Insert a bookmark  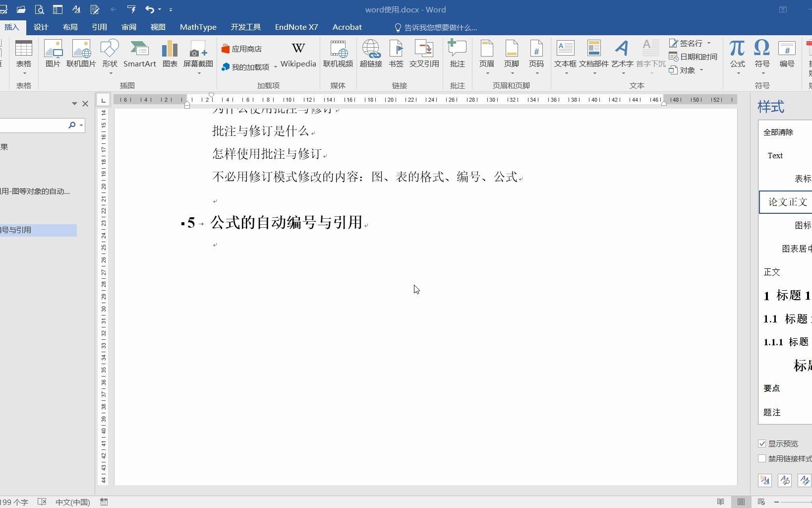[x=396, y=55]
